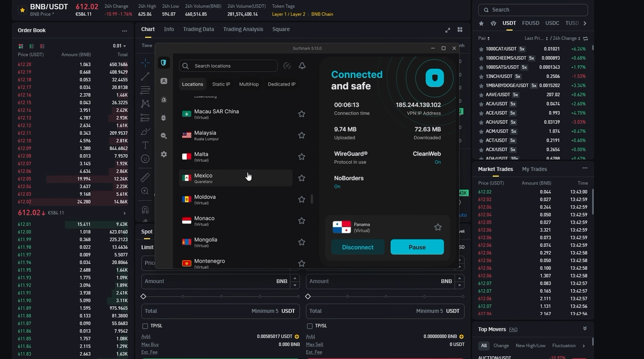Collapse the Top Movers panel
This screenshot has width=644, height=359.
coord(585,329)
